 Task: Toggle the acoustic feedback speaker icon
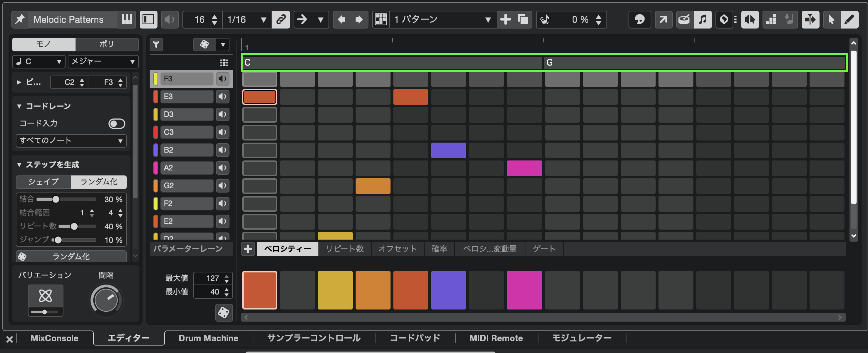(x=170, y=19)
